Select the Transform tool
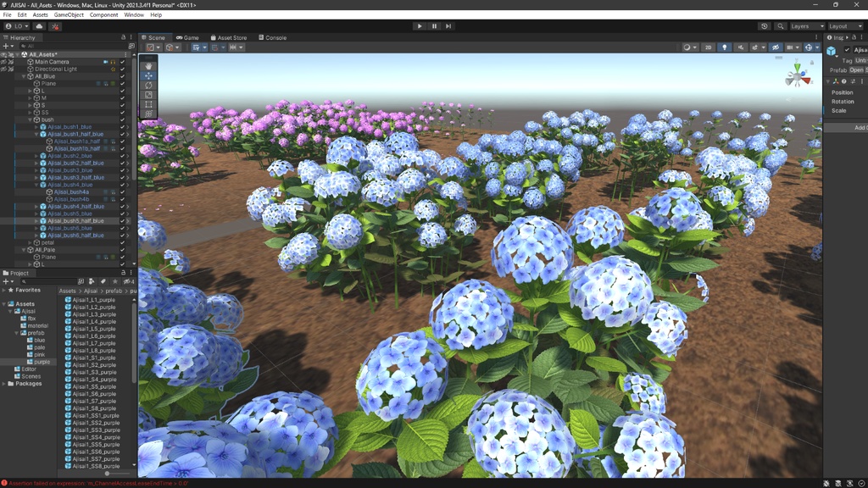 148,114
